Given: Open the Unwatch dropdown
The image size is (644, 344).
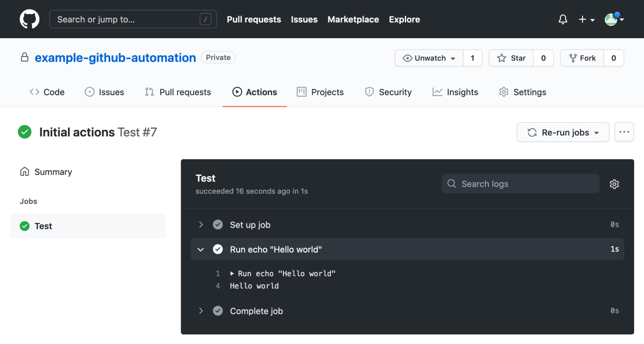Looking at the screenshot, I should tap(429, 58).
